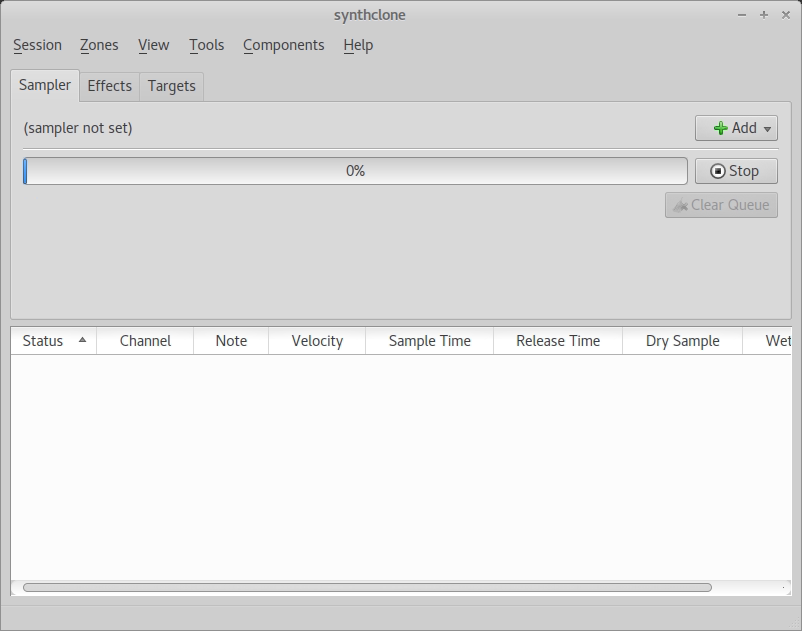Click the Release Time column header

pyautogui.click(x=558, y=341)
